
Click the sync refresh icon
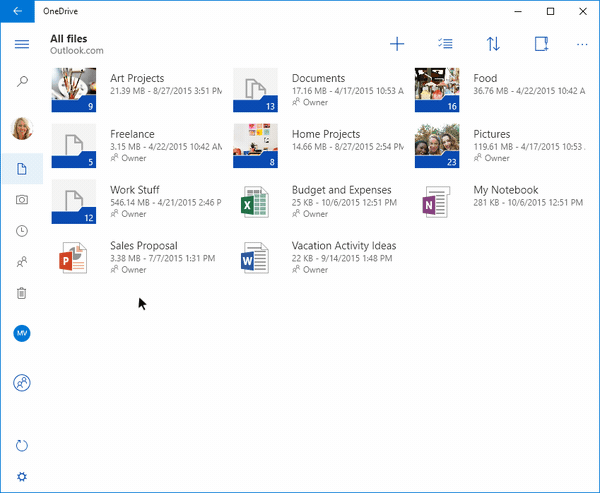(21, 445)
